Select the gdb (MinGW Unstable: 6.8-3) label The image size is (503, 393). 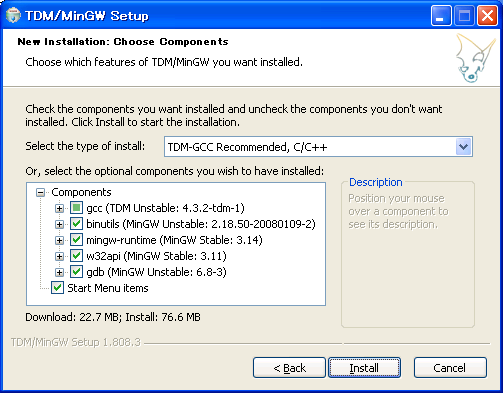(156, 272)
